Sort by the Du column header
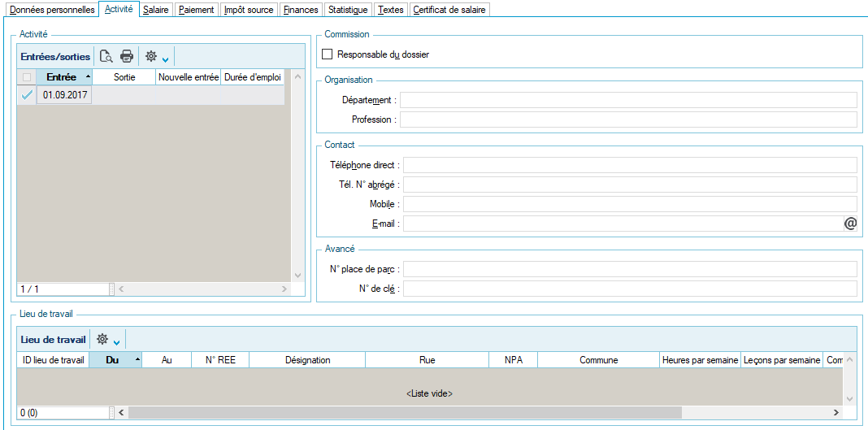This screenshot has width=868, height=430. tap(115, 360)
